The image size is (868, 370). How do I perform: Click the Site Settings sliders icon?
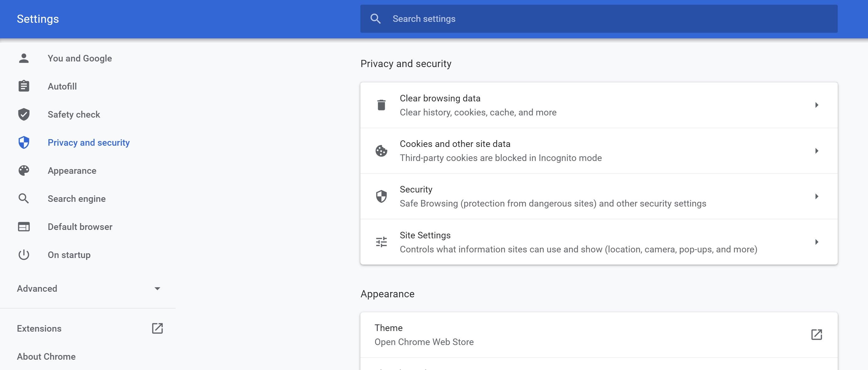coord(381,241)
